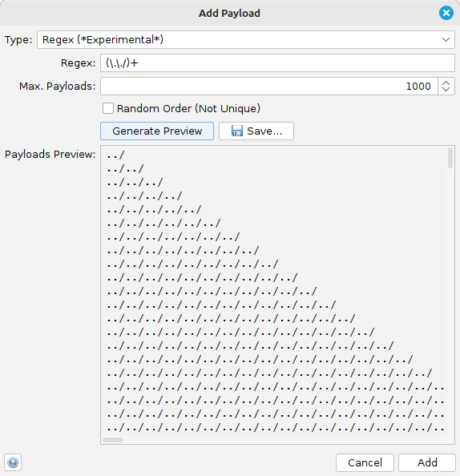Click the Regex label
The image size is (460, 476).
[x=78, y=63]
